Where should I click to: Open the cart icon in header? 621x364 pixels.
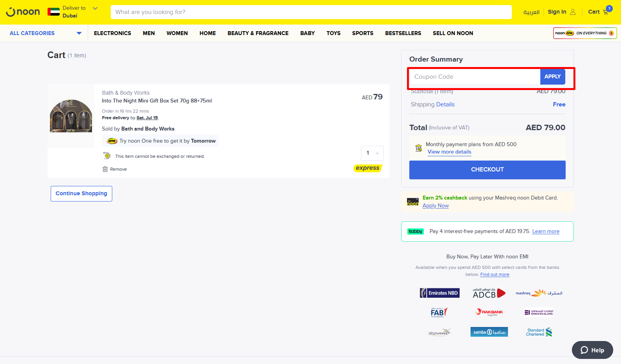605,12
